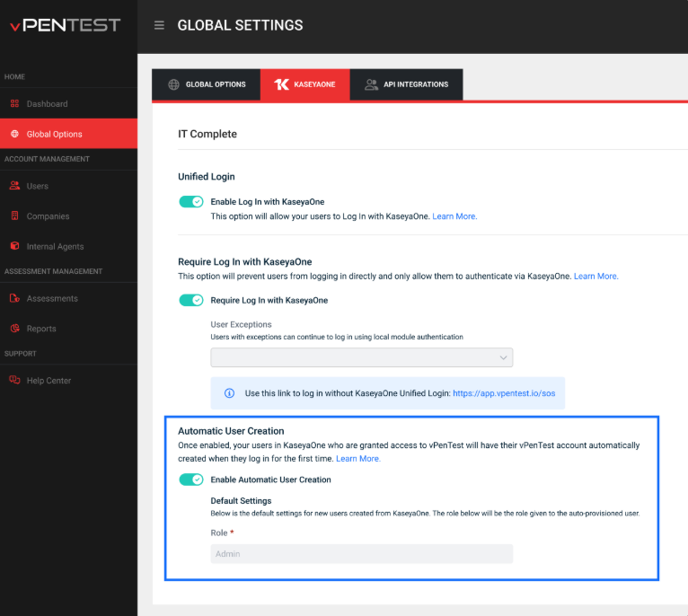Select the KaseyaOne tab

(304, 84)
